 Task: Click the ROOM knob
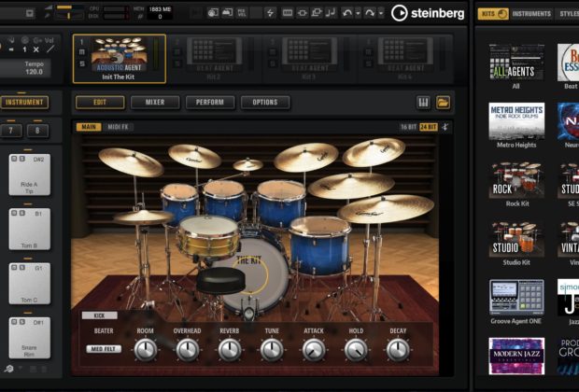pyautogui.click(x=146, y=350)
